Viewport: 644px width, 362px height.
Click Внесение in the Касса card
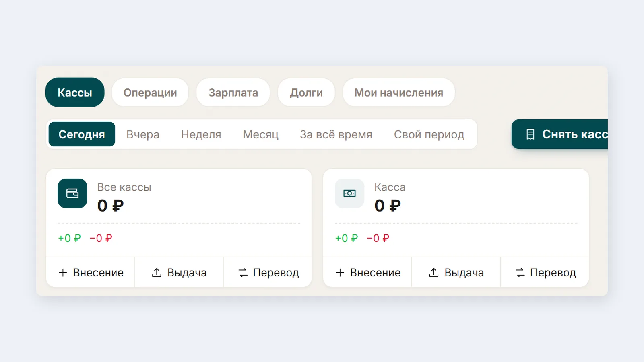click(367, 273)
